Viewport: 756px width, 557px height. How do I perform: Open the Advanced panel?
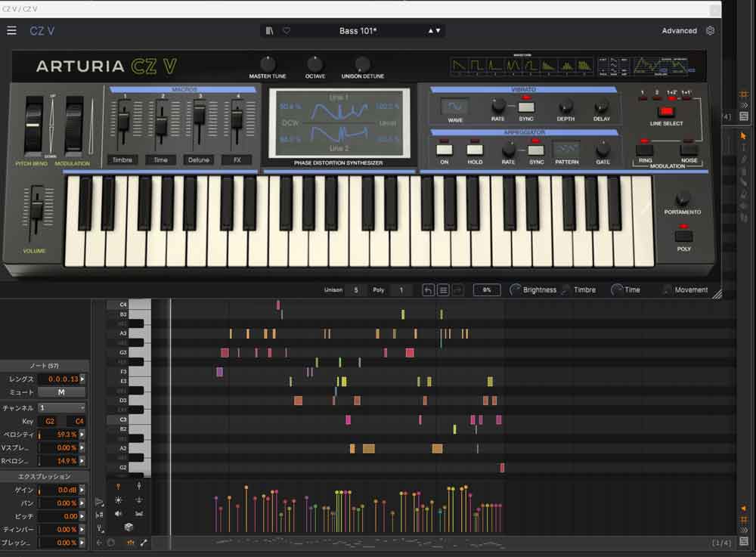679,31
